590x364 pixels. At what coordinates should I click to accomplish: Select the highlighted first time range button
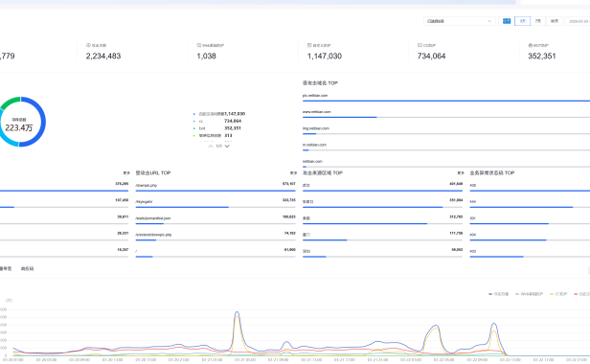click(507, 21)
